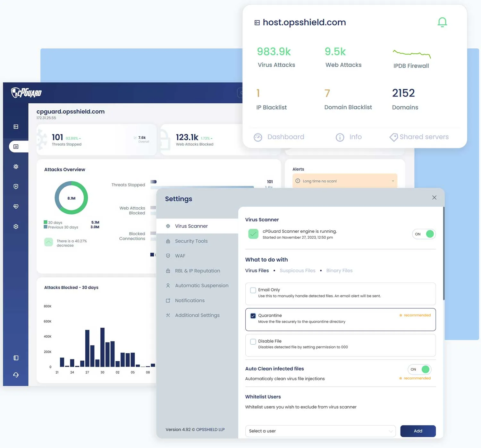Click the 983.9k Virus Attacks stat
Image resolution: width=481 pixels, height=448 pixels.
click(x=276, y=57)
